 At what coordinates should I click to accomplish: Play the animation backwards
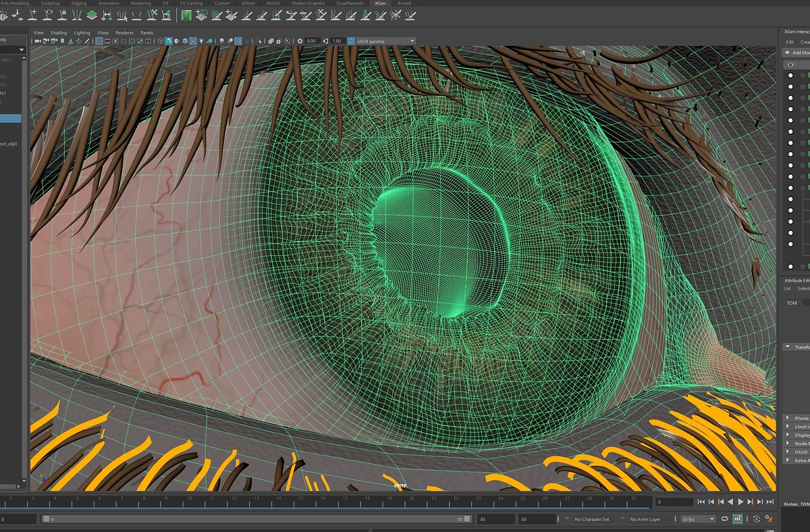pos(730,502)
